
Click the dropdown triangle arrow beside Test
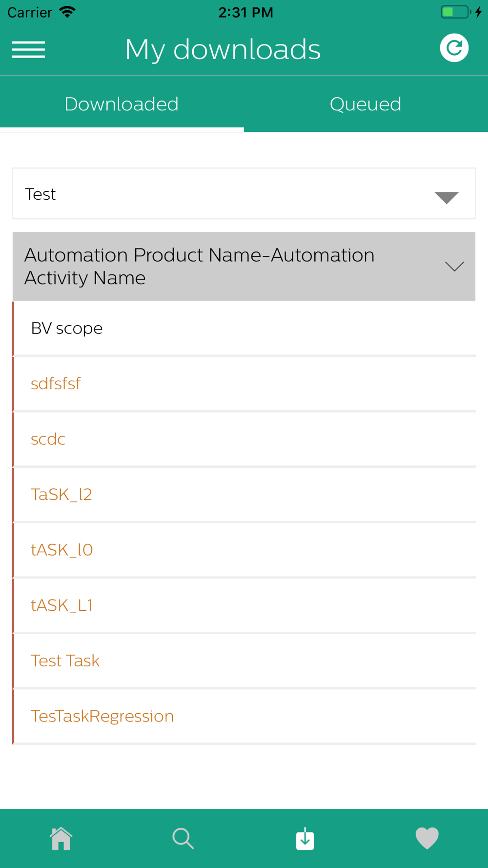(447, 197)
